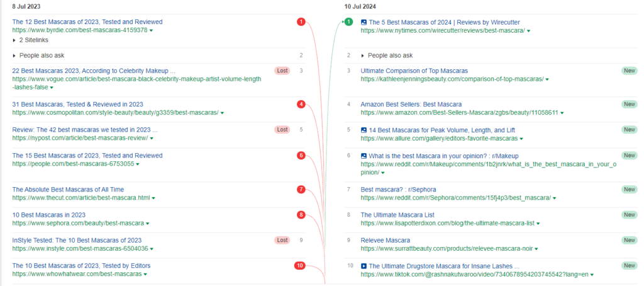This screenshot has width=644, height=286.
Task: Click green position 1 badge for Wirecutter
Action: [348, 22]
